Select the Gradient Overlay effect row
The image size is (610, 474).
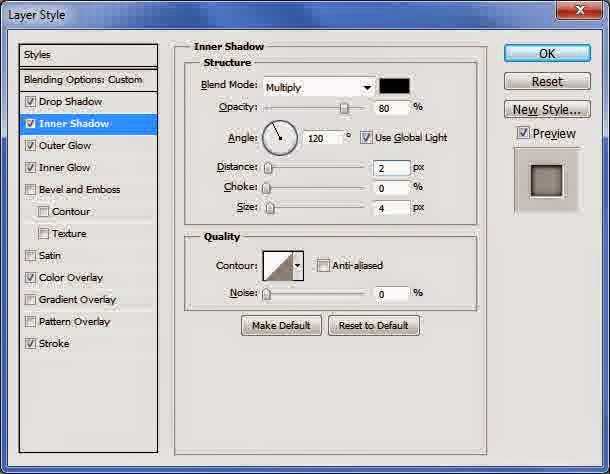pyautogui.click(x=88, y=300)
